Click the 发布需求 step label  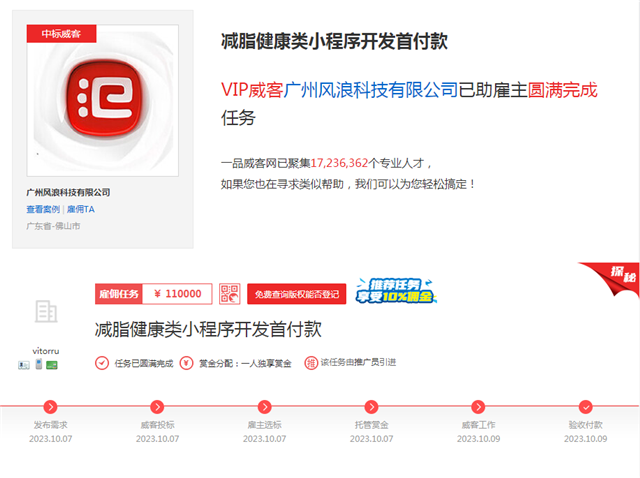coord(51,425)
